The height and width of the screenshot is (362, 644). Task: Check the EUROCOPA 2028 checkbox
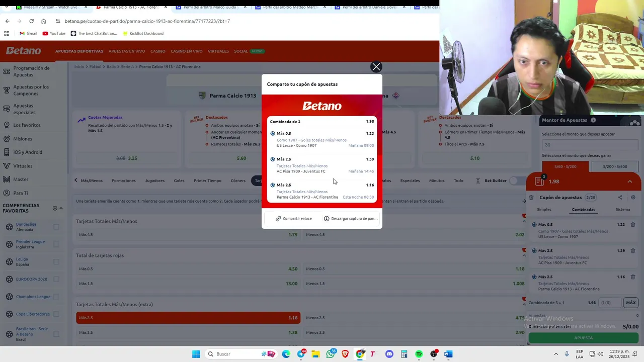(56, 279)
